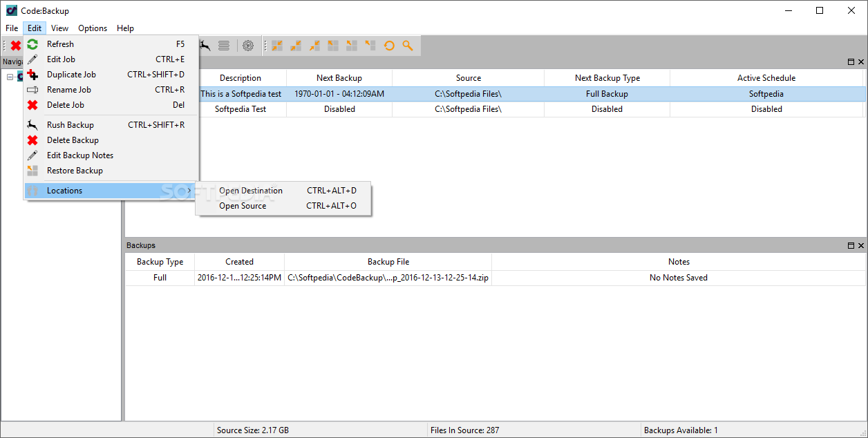Close the Edit menu via Edit

(x=35, y=28)
